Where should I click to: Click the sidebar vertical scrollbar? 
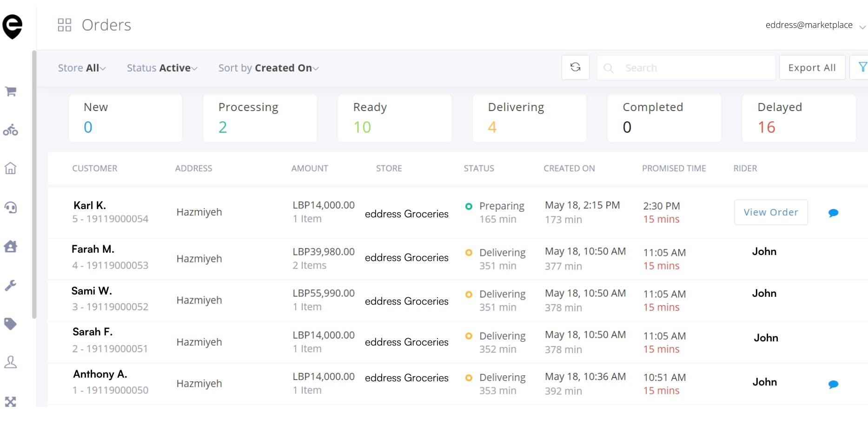click(34, 185)
